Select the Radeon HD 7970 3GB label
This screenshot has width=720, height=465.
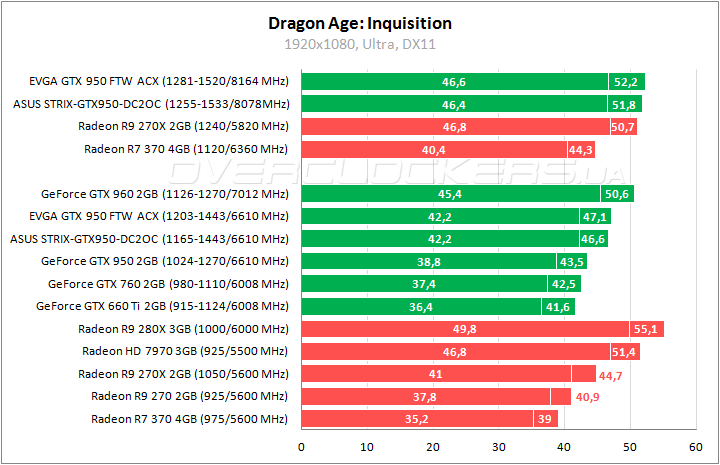pyautogui.click(x=185, y=351)
